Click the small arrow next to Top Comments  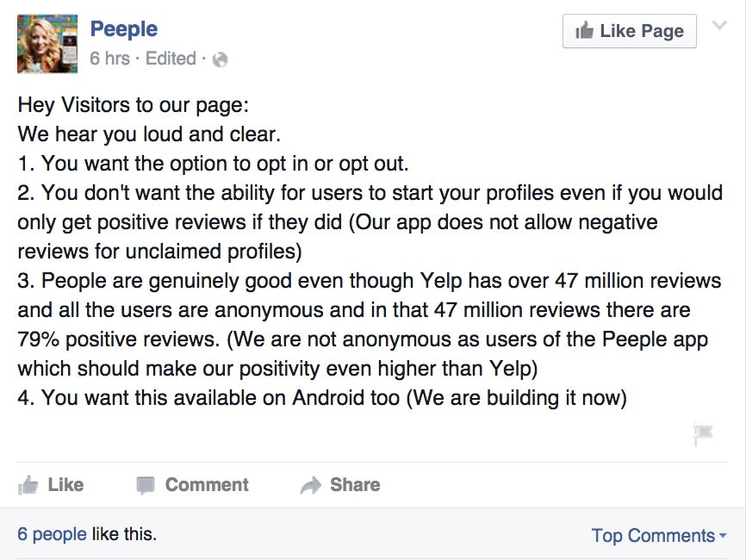point(723,535)
